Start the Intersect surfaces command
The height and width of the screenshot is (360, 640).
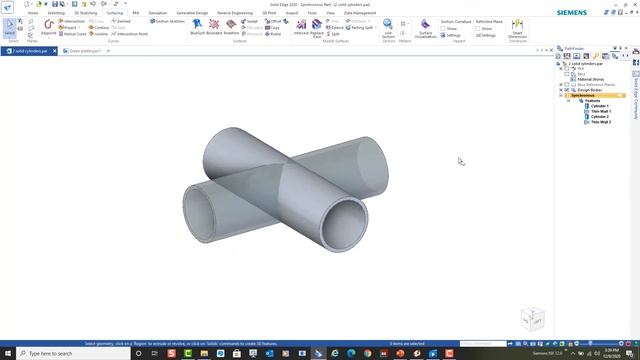click(301, 27)
